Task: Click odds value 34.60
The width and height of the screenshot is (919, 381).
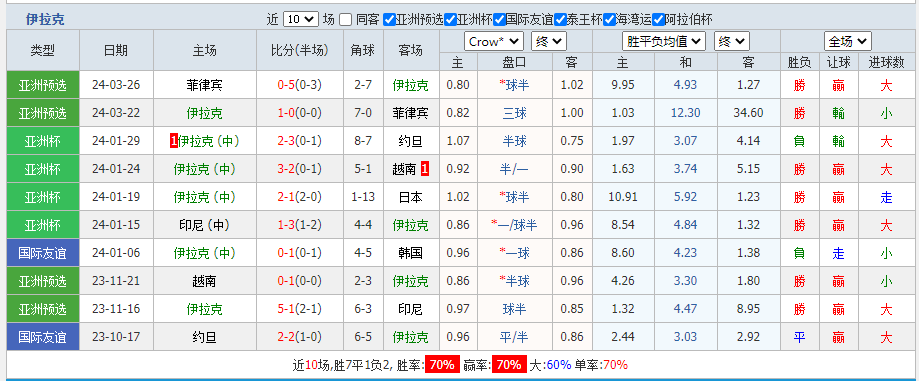Action: click(749, 113)
